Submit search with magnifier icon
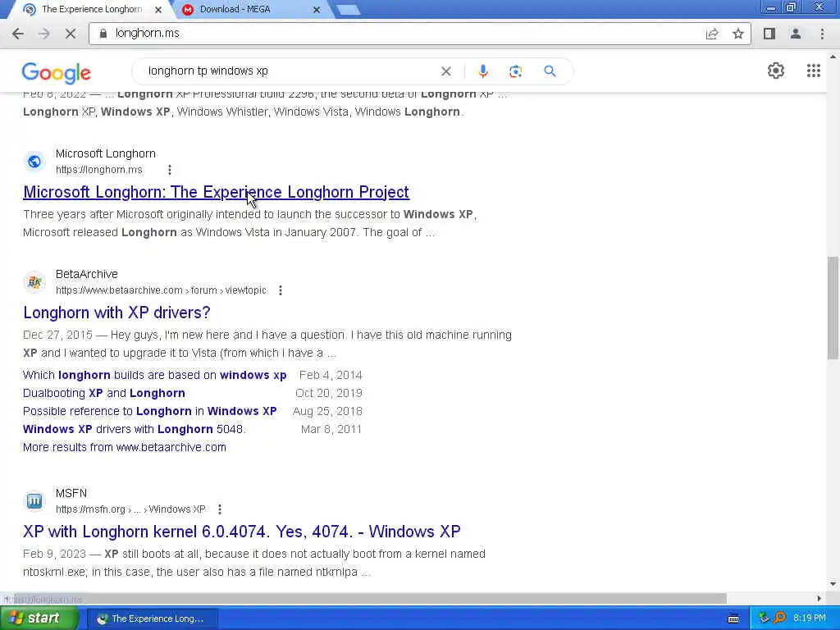This screenshot has height=630, width=840. pyautogui.click(x=550, y=71)
